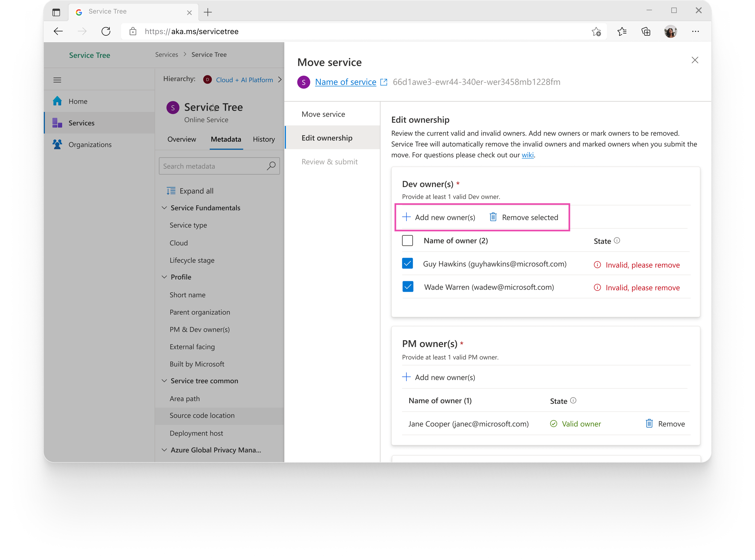Open the wiki link
This screenshot has height=560, width=755.
[x=527, y=155]
